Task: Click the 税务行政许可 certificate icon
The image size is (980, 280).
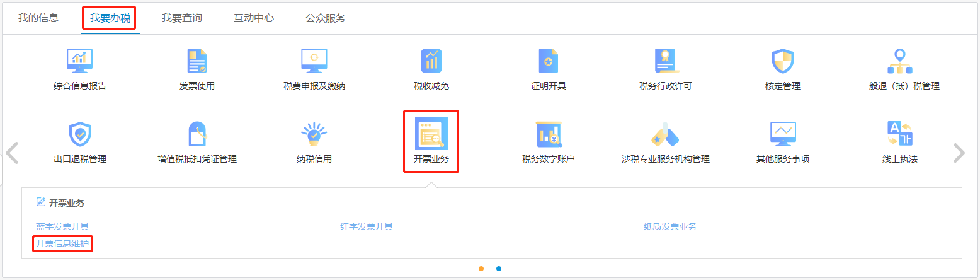Action: 666,61
